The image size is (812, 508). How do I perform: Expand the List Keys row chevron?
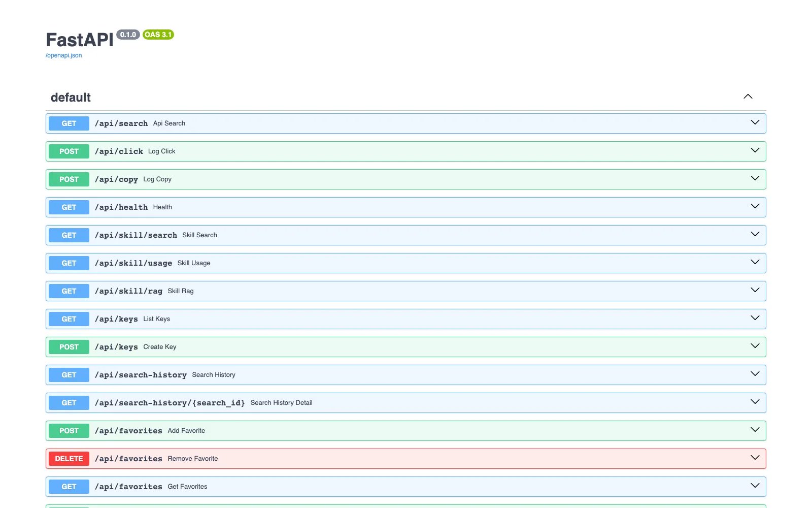point(755,318)
